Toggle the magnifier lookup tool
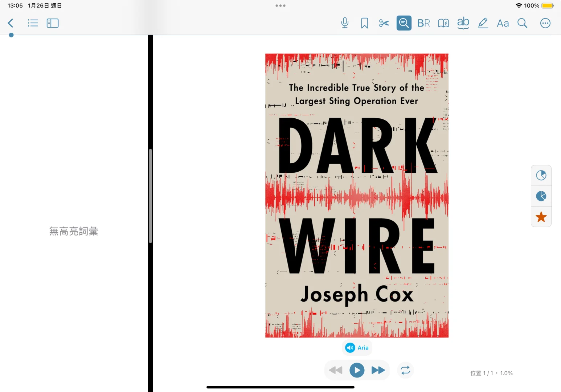 coord(404,23)
